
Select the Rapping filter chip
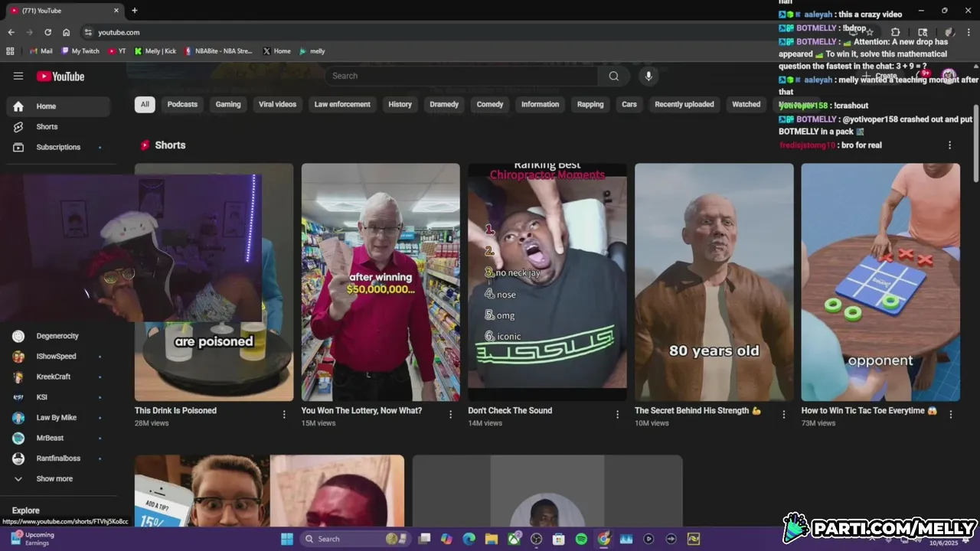coord(590,104)
